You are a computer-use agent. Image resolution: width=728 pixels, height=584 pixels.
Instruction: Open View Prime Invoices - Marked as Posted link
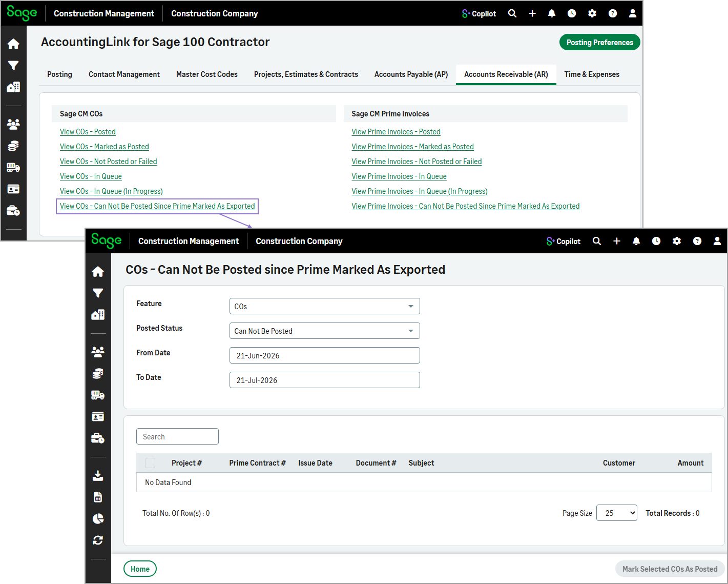click(412, 147)
